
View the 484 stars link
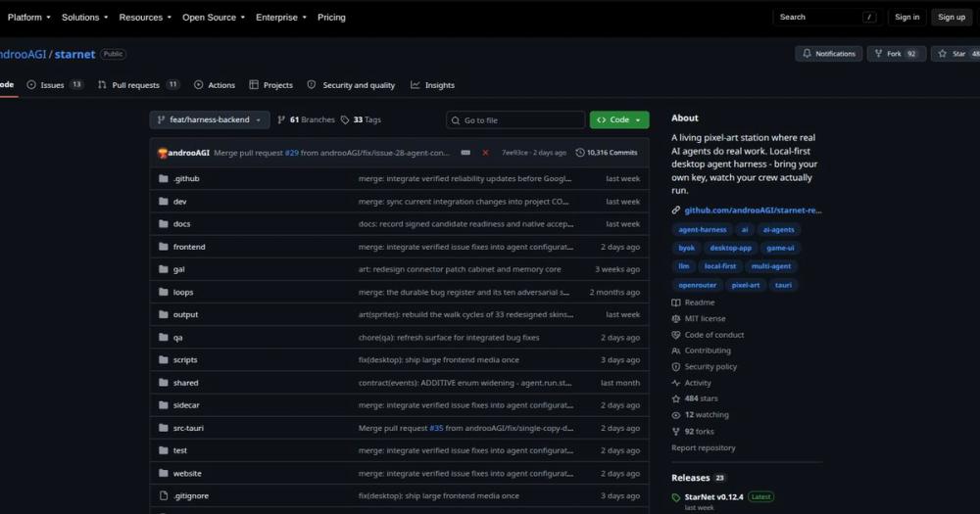[702, 398]
